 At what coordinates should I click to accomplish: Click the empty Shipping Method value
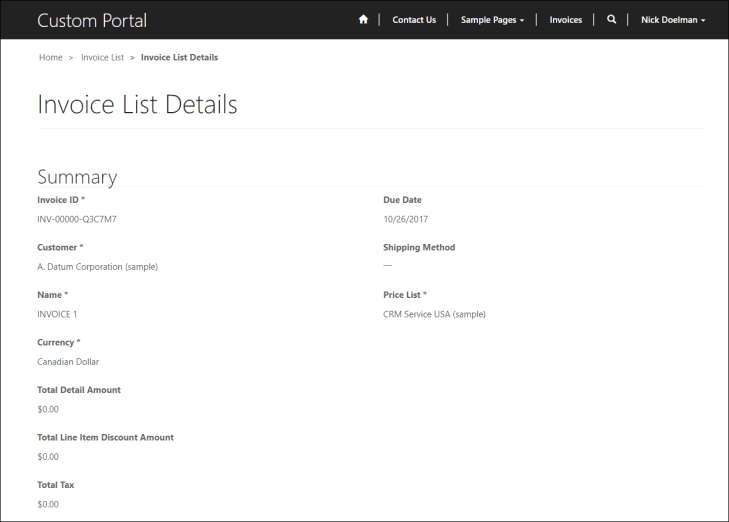click(x=388, y=266)
